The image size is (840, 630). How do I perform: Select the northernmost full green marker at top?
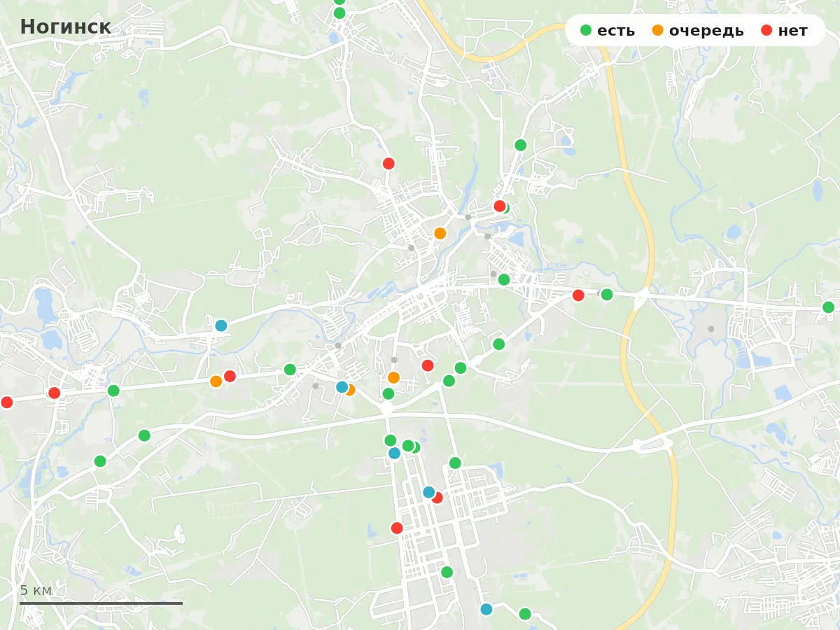[x=339, y=13]
